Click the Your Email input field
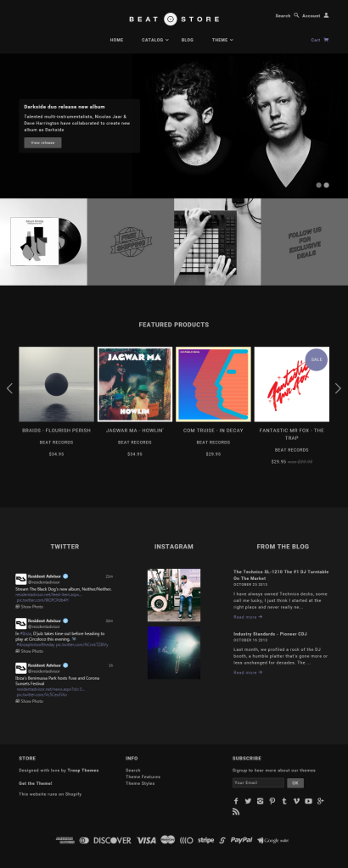This screenshot has height=868, width=348. point(258,782)
